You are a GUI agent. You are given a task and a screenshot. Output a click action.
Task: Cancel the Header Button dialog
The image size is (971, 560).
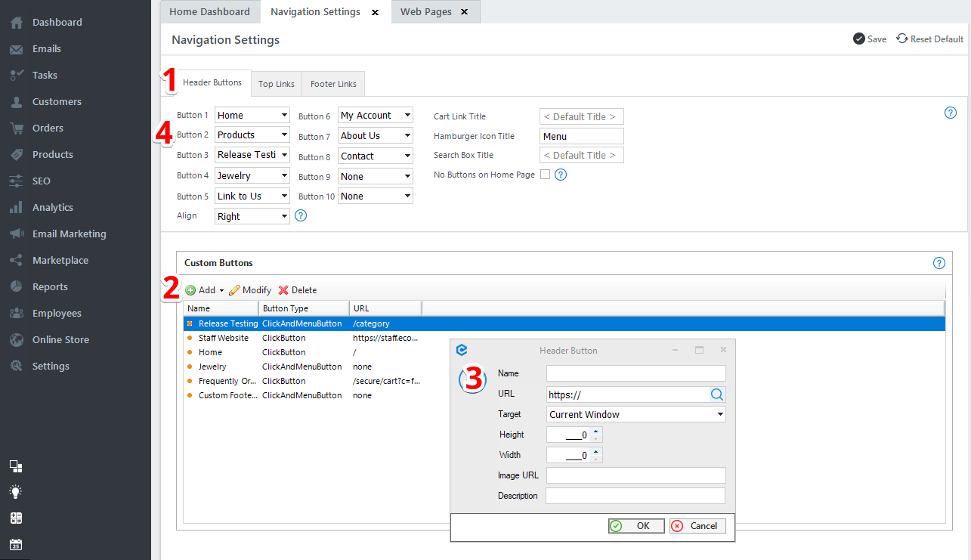pyautogui.click(x=697, y=526)
